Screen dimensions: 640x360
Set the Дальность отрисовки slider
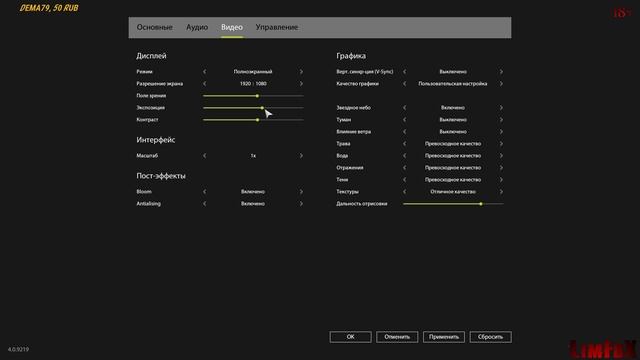pos(453,204)
